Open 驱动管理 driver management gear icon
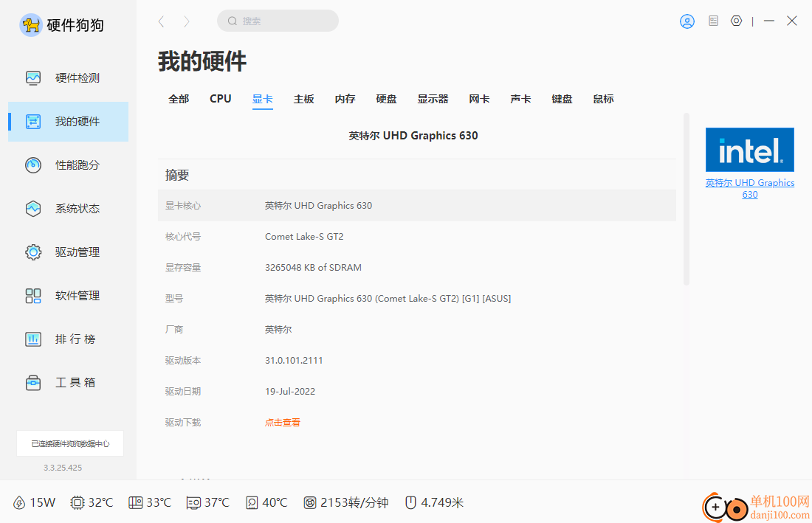812x523 pixels. pos(33,252)
